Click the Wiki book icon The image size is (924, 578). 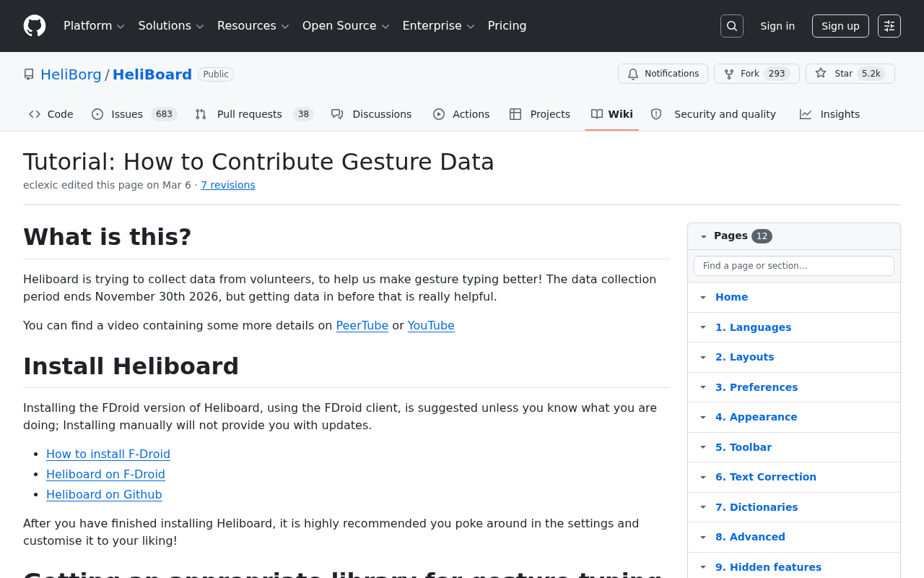(x=597, y=114)
